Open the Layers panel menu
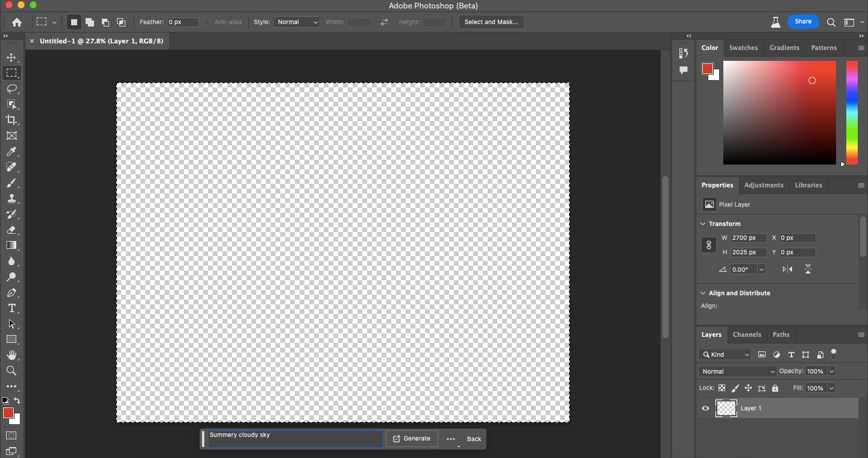 click(x=861, y=335)
